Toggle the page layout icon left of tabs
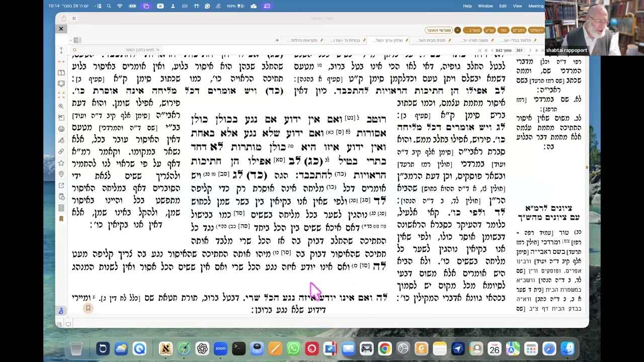Viewport: 644px width, 362px height. (78, 40)
